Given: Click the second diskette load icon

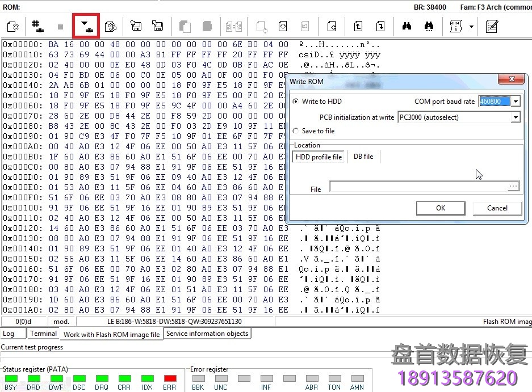Looking at the screenshot, I should [x=158, y=26].
